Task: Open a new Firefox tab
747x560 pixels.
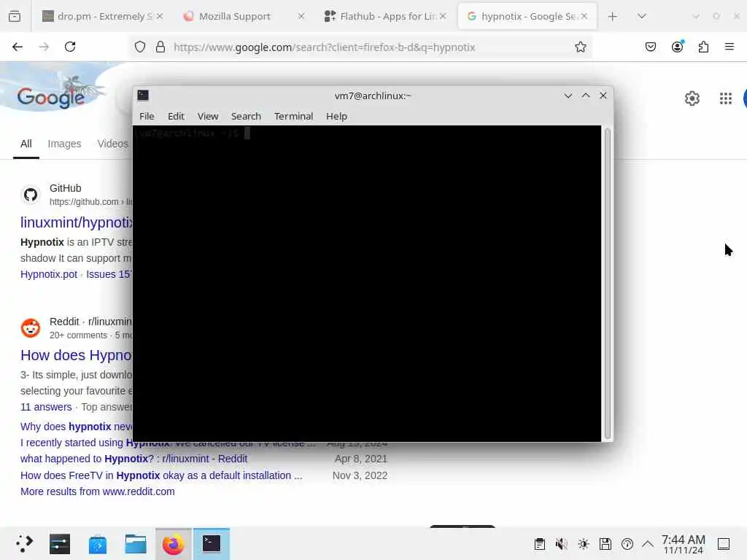Action: 613,16
